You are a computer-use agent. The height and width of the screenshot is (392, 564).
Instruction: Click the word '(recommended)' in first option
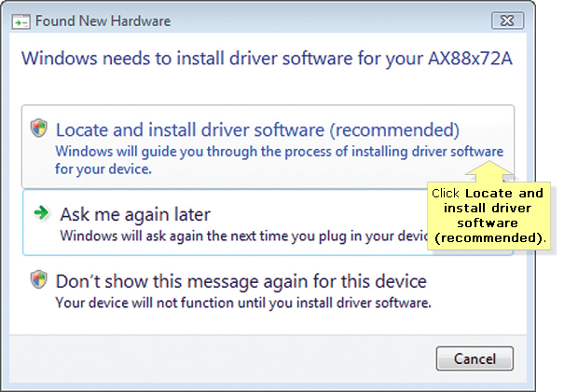click(394, 130)
